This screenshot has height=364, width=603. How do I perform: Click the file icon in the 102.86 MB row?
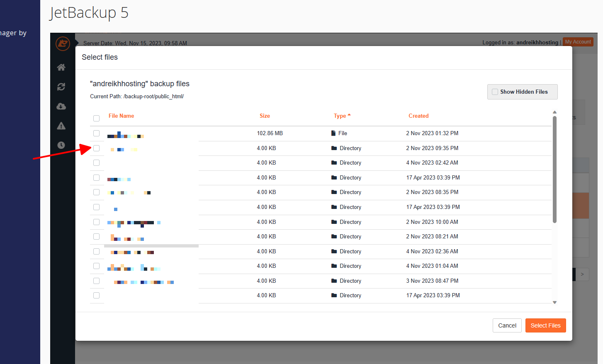tap(333, 133)
